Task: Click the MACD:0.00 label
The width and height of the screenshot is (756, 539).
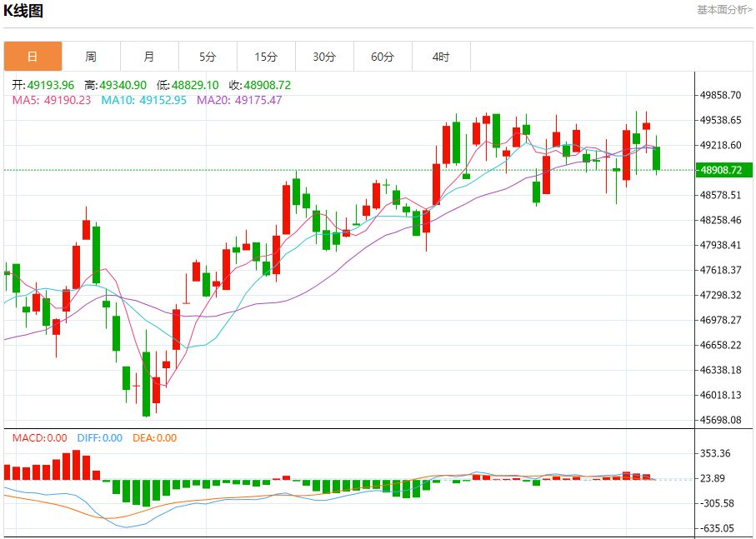Action: tap(39, 438)
